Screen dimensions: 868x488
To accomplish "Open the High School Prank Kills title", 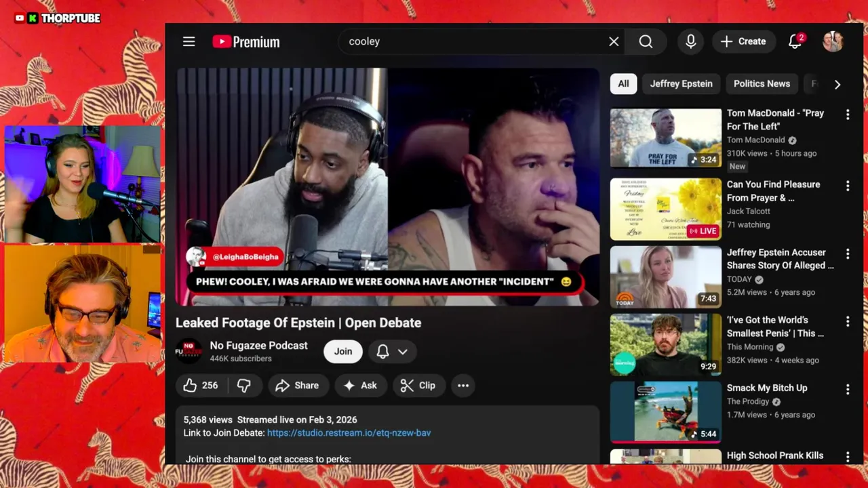I will [775, 455].
